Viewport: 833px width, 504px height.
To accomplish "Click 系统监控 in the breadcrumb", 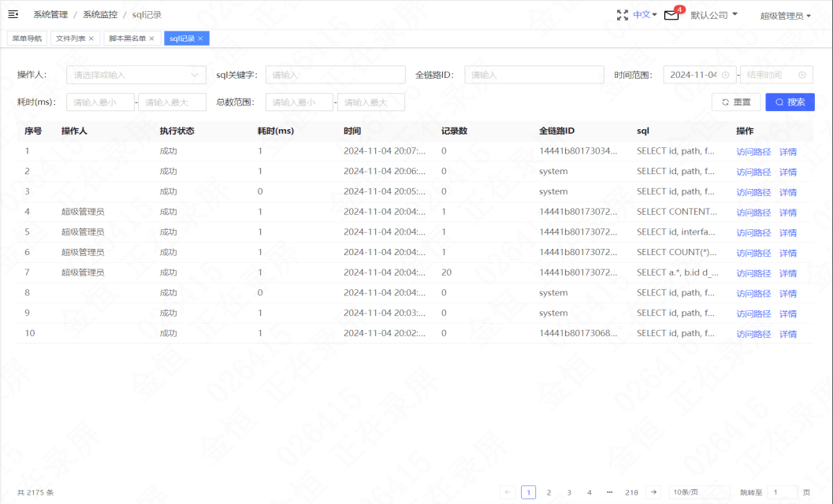I will pyautogui.click(x=100, y=14).
